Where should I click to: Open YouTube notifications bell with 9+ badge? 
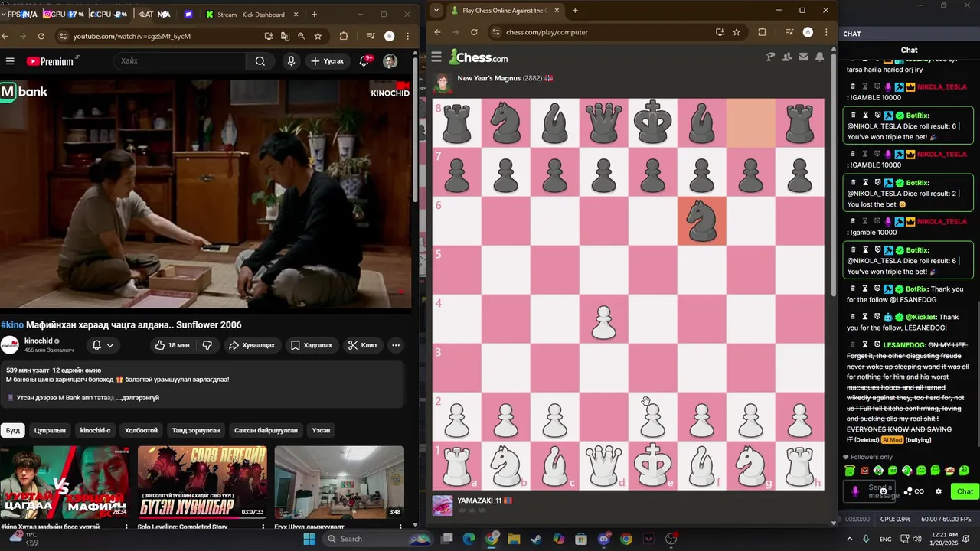[364, 61]
